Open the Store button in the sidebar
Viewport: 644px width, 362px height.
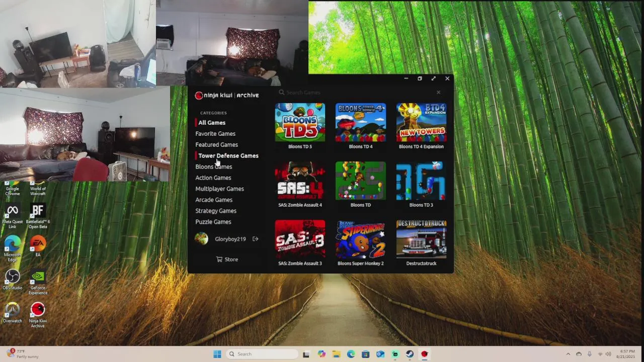[x=227, y=259]
